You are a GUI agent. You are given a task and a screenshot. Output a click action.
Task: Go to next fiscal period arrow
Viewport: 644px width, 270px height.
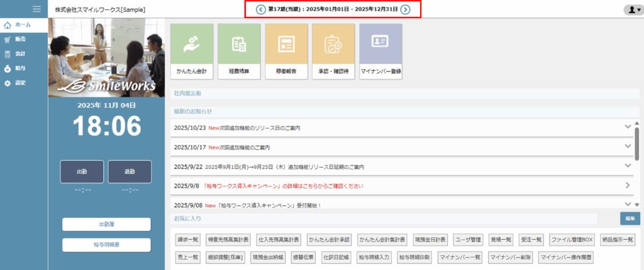[406, 9]
